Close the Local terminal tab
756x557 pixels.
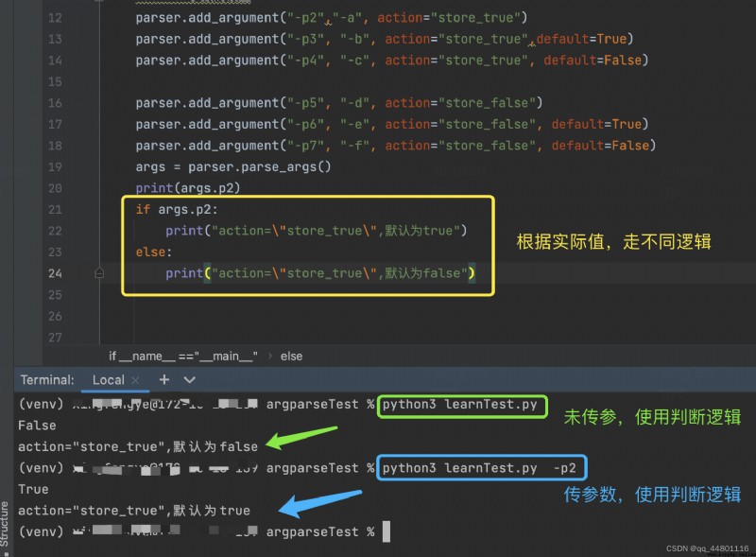pyautogui.click(x=135, y=380)
